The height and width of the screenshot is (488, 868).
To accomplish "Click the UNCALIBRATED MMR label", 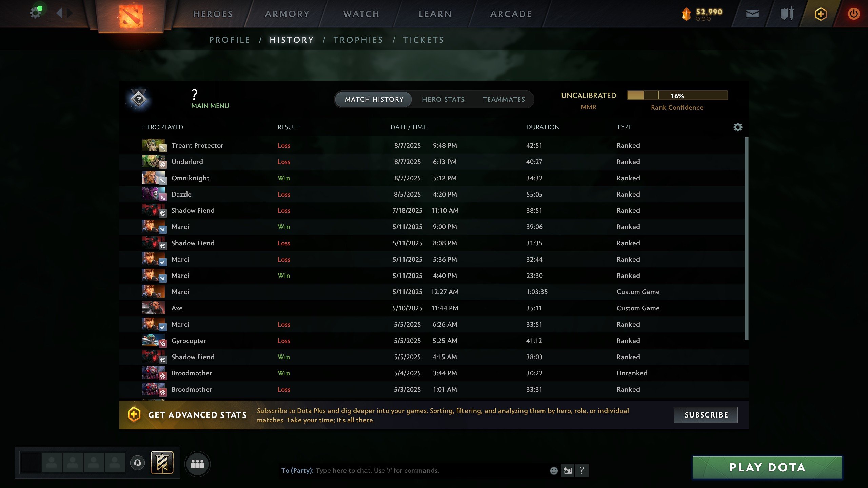I will point(589,101).
